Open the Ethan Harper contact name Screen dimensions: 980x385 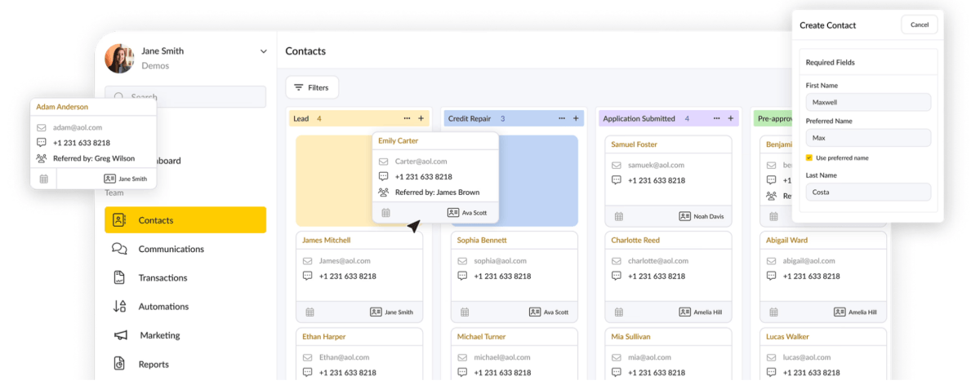click(x=324, y=337)
